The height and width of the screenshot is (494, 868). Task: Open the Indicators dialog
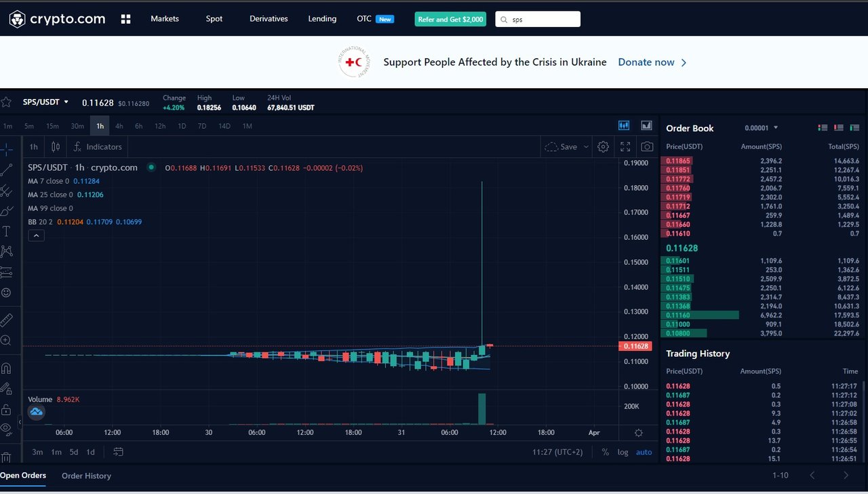(x=98, y=146)
